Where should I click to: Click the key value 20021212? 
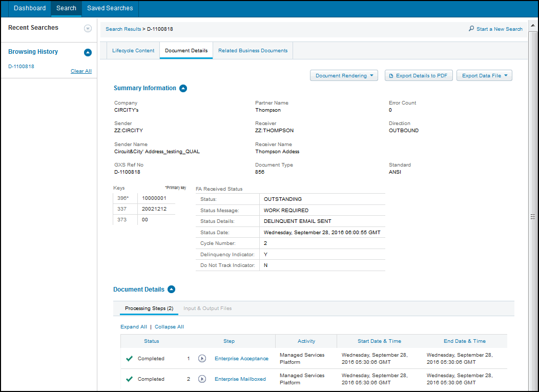154,209
